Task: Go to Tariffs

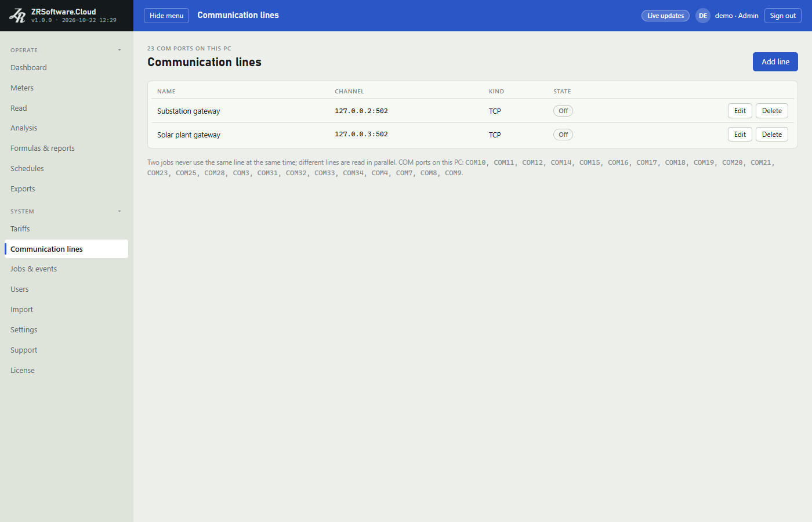Action: (x=67, y=229)
